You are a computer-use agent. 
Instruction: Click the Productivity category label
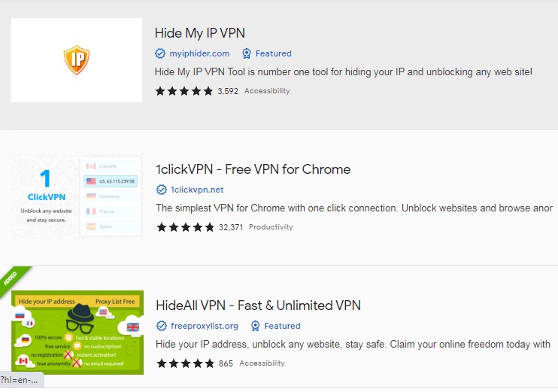pyautogui.click(x=271, y=226)
